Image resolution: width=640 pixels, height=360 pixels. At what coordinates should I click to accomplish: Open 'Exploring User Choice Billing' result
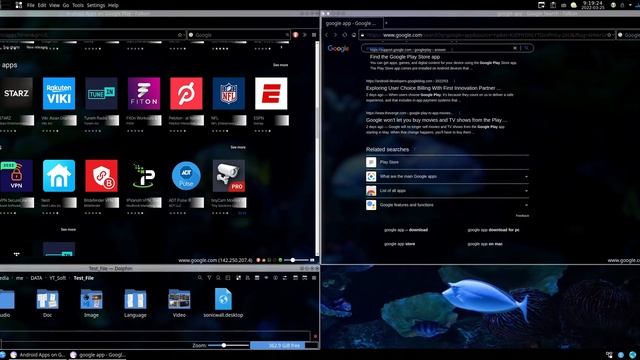pos(433,88)
